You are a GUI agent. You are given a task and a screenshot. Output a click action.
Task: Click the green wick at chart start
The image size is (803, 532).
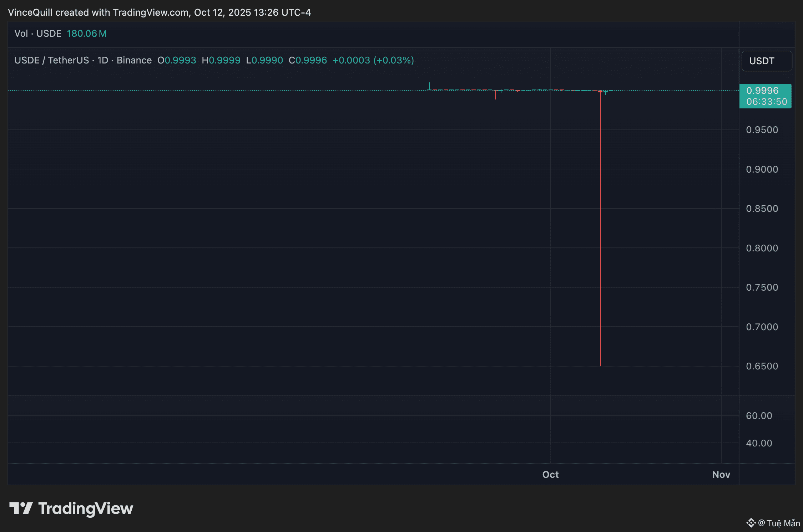tap(429, 86)
